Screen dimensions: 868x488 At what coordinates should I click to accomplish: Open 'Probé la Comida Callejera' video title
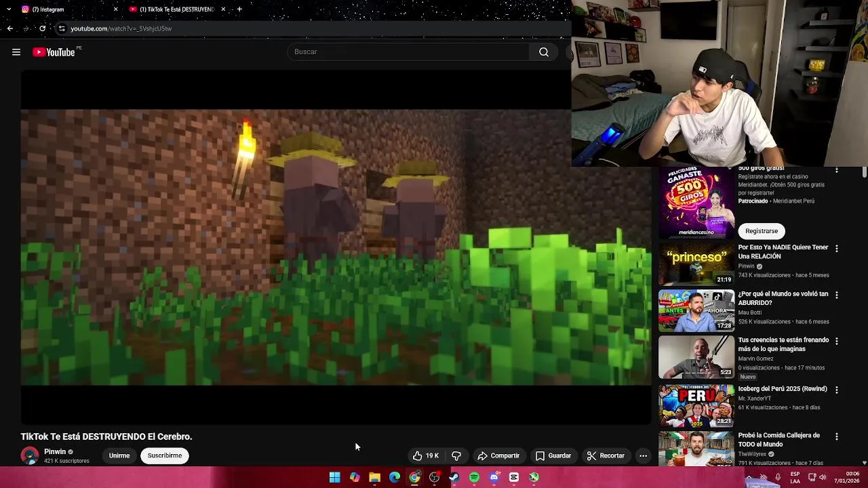[x=779, y=440]
